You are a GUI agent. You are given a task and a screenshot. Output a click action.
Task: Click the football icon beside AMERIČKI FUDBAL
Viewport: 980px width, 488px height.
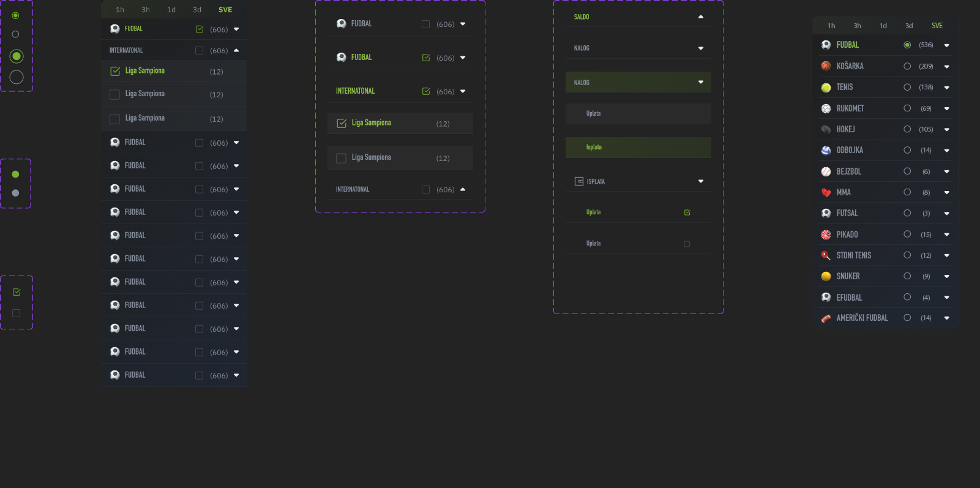click(826, 318)
